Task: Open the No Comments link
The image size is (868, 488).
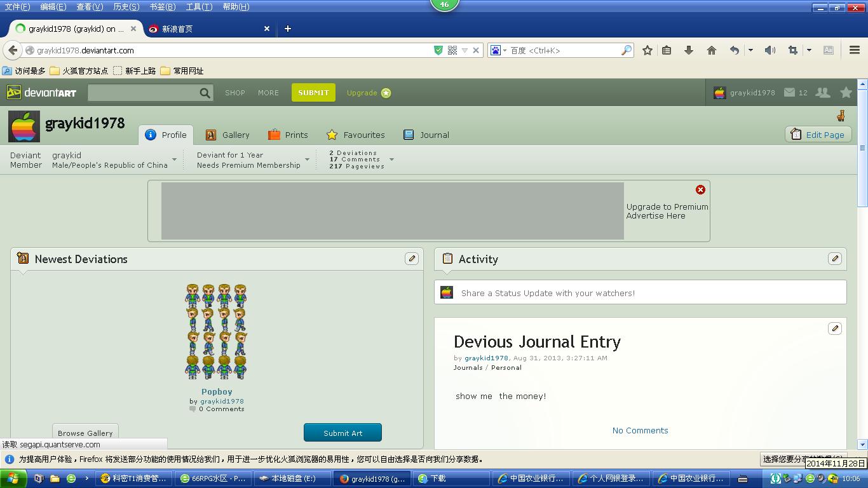Action: click(640, 430)
